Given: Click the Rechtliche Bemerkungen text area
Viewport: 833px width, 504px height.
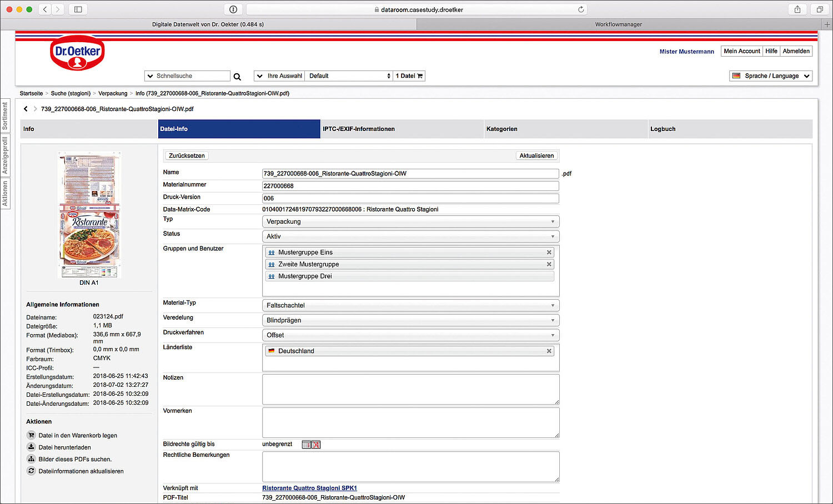Looking at the screenshot, I should coord(410,467).
